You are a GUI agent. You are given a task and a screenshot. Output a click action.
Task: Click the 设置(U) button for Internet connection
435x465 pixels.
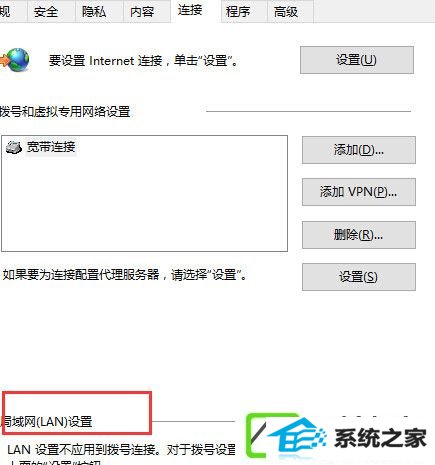pyautogui.click(x=357, y=60)
